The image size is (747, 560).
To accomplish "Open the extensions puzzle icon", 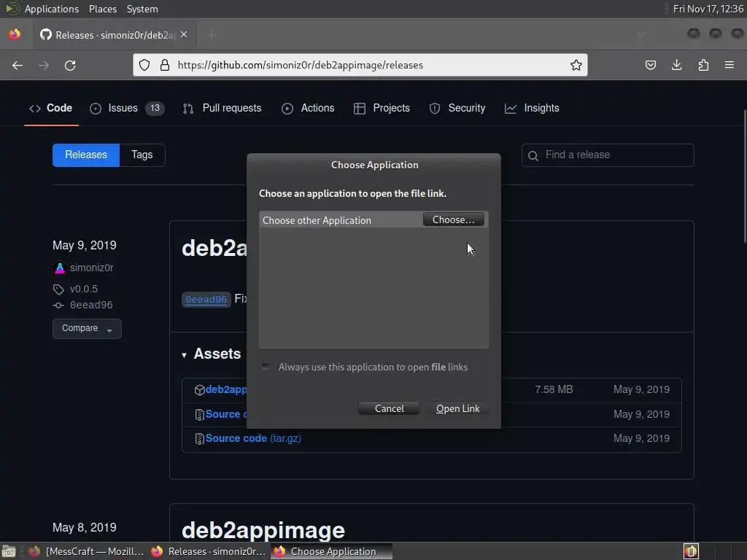I will tap(703, 65).
